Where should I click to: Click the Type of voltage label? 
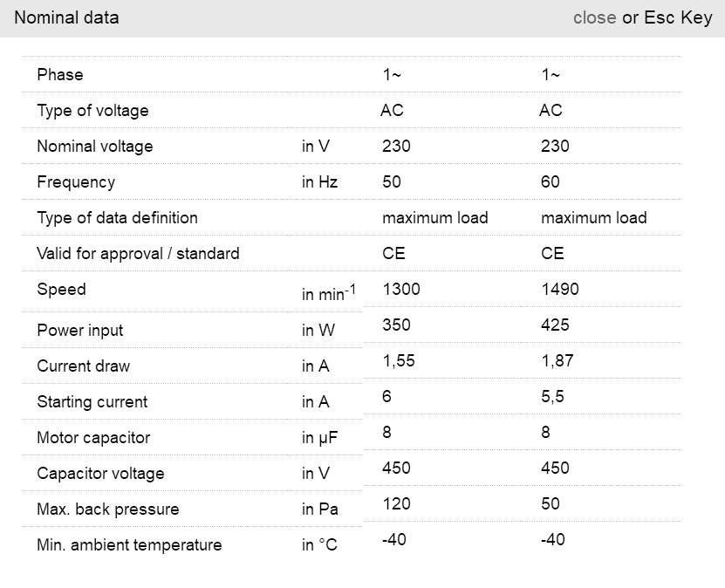coord(92,111)
